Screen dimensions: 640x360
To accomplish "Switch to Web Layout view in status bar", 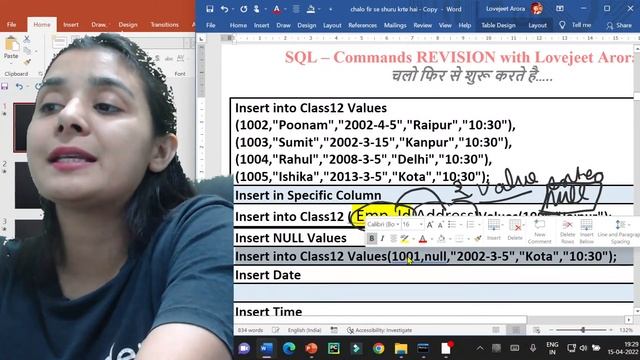I will (537, 330).
